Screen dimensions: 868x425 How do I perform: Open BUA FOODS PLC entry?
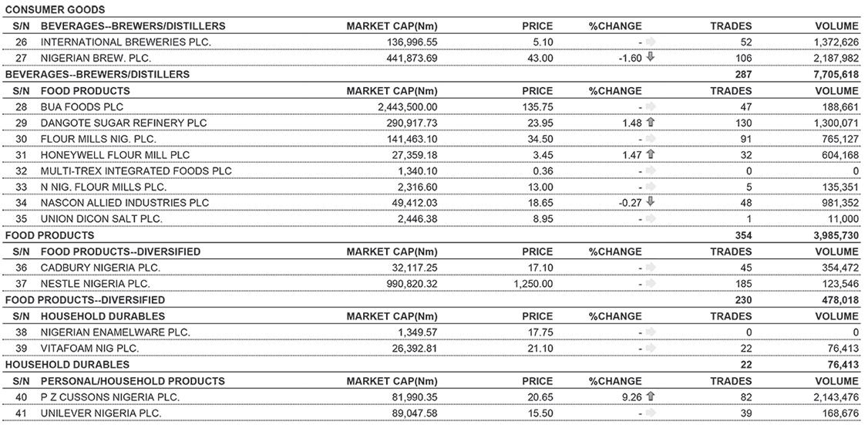pos(82,107)
